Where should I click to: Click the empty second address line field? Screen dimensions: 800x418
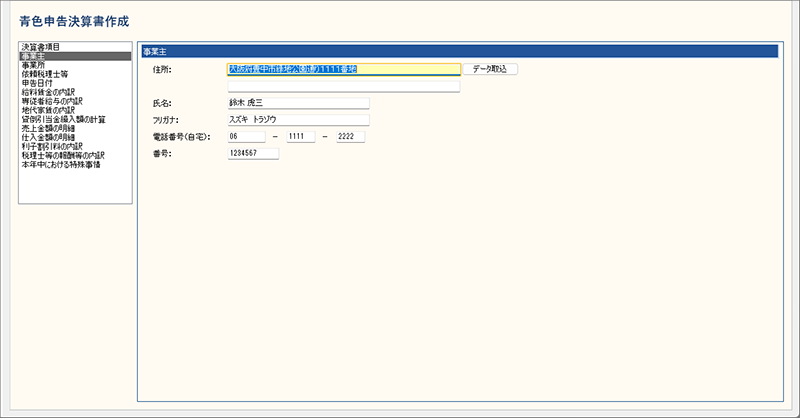(344, 86)
